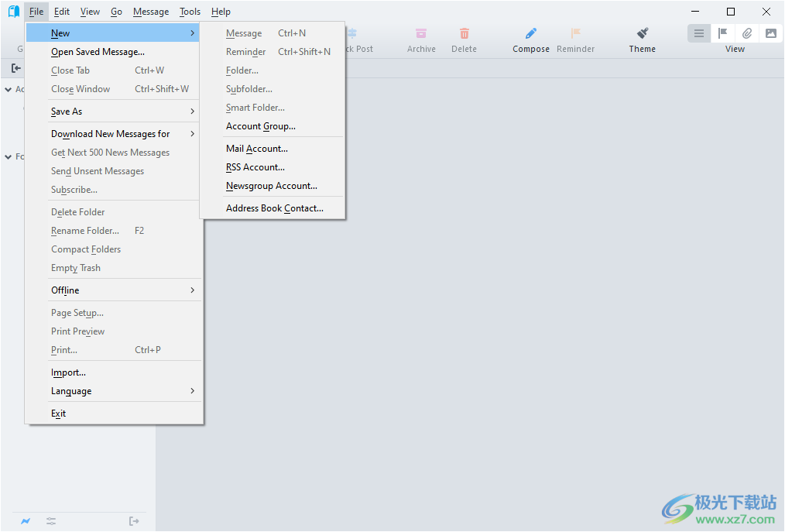This screenshot has height=532, width=785.
Task: Open the sliders settings icon at bottom
Action: point(51,521)
